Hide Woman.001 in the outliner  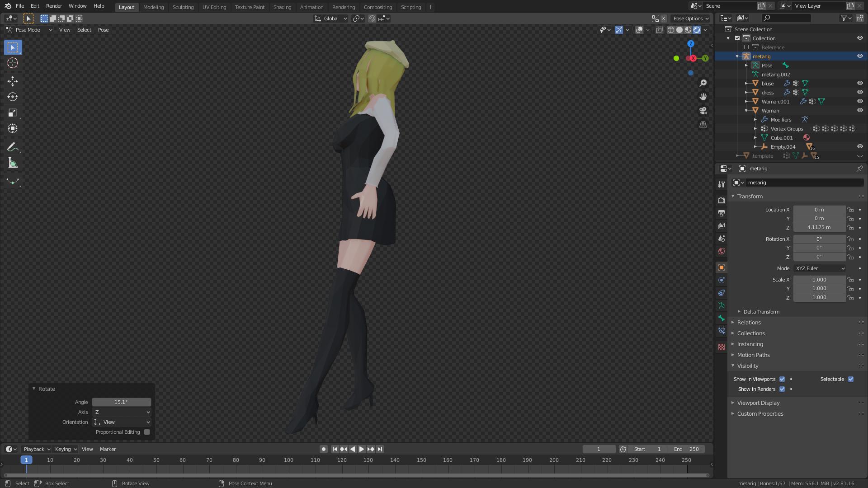click(860, 101)
